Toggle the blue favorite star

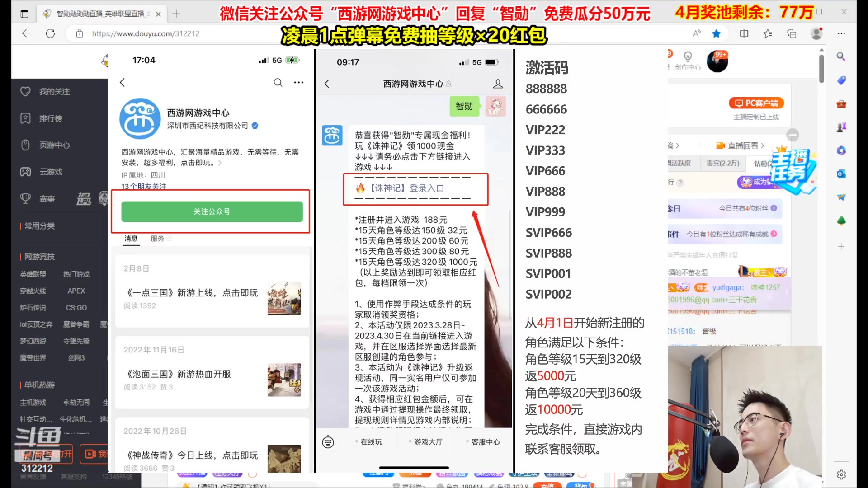717,33
